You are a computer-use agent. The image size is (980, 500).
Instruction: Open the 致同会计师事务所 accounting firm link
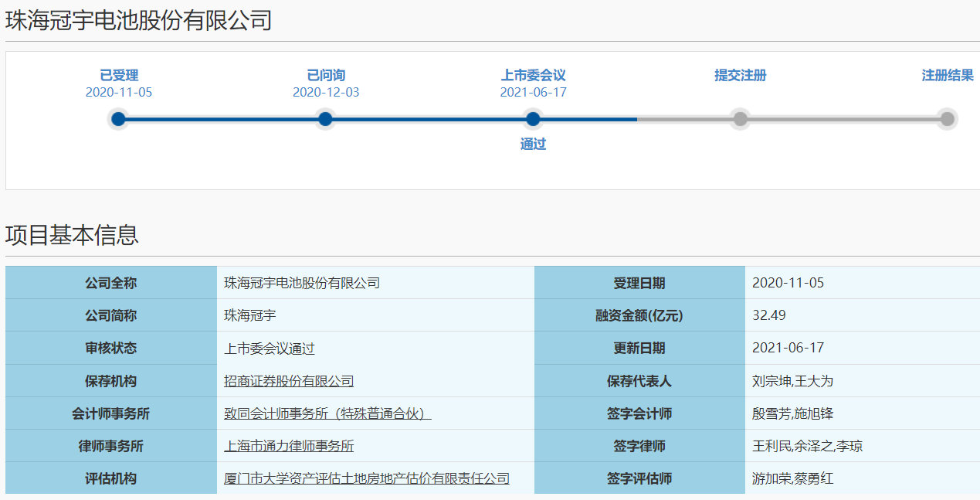[x=327, y=413]
